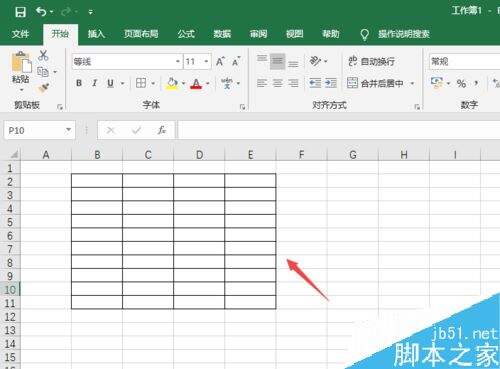
Task: Open the Customize Quick Access Toolbar arrow
Action: click(91, 12)
